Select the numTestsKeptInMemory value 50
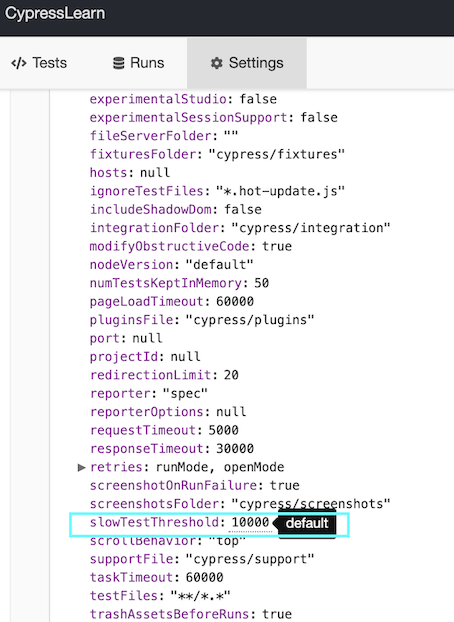Image resolution: width=454 pixels, height=622 pixels. coord(262,283)
